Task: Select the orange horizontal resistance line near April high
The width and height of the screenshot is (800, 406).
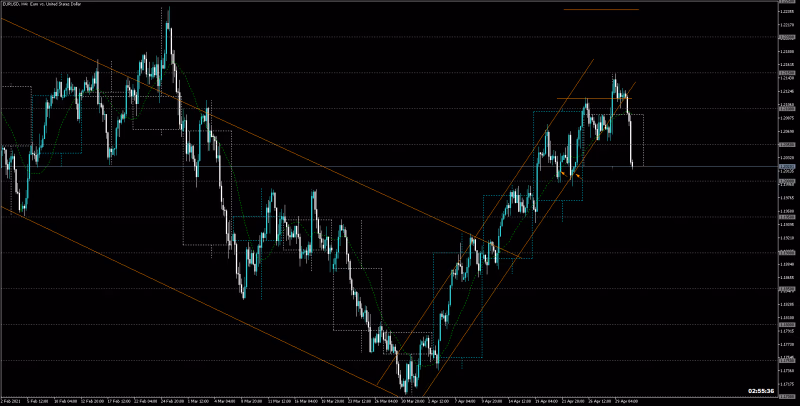Action: click(590, 99)
